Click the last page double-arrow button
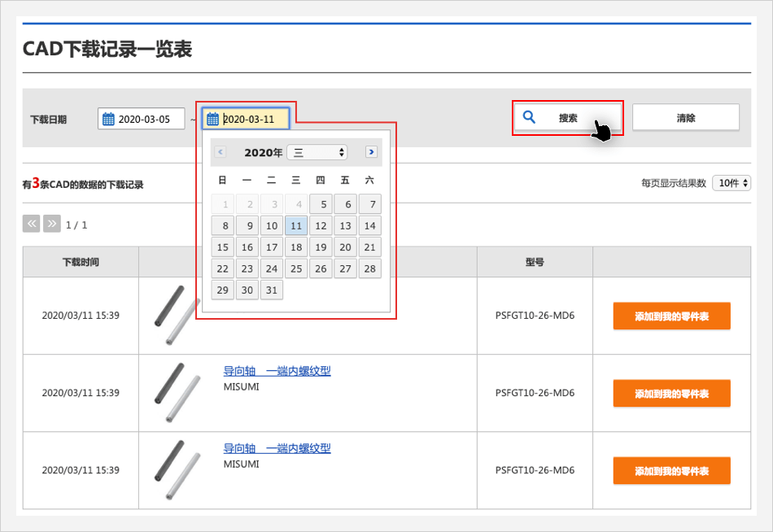773x532 pixels. click(x=52, y=224)
